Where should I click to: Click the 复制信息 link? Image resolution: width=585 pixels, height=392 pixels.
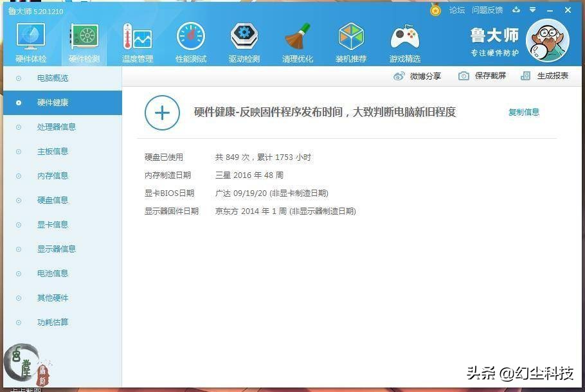click(x=524, y=111)
